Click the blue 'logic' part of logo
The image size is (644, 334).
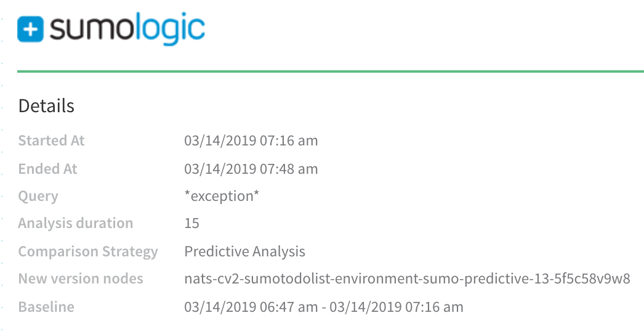pos(171,30)
